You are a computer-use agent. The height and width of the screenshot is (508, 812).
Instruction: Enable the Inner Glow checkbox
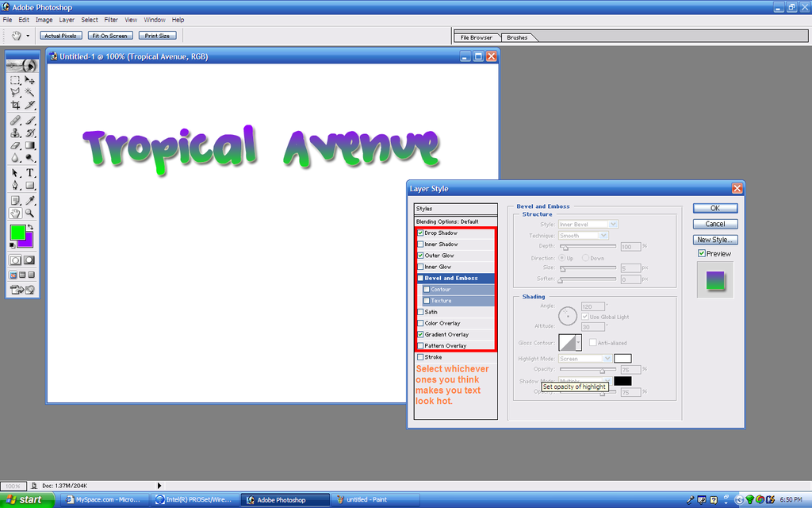point(420,267)
